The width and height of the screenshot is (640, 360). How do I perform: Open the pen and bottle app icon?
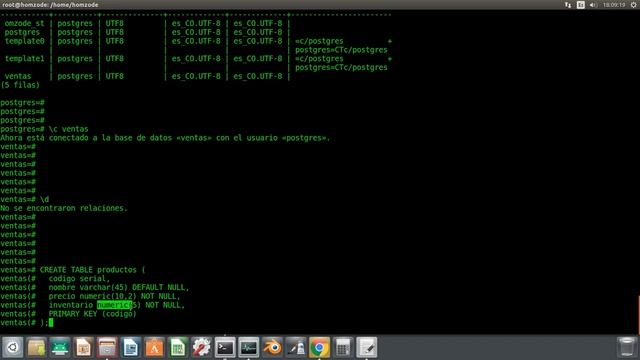tap(296, 347)
